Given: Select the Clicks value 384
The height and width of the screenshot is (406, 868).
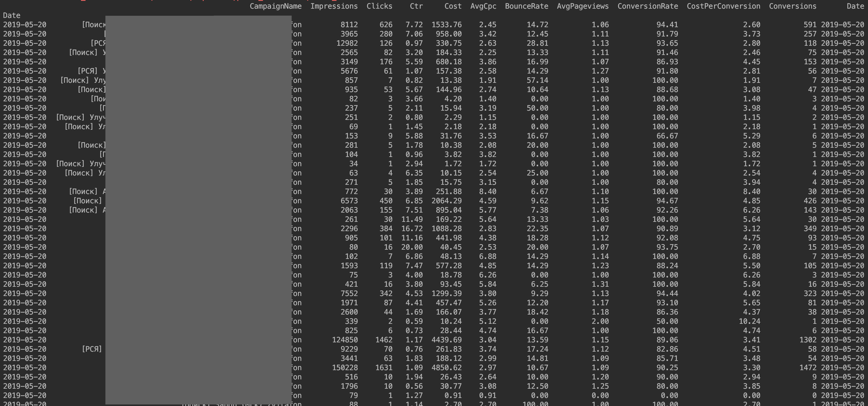Looking at the screenshot, I should point(386,228).
